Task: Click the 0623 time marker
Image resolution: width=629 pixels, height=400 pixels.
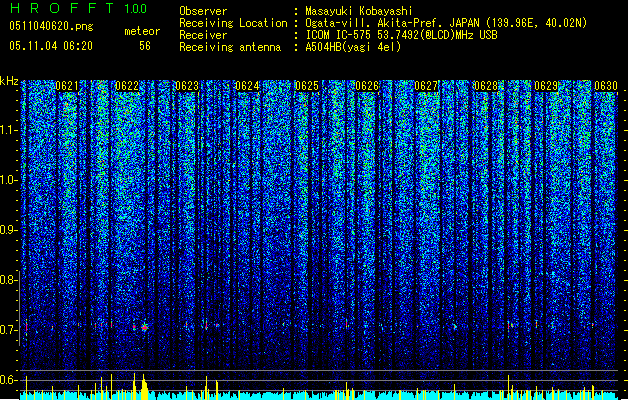Action: click(x=187, y=86)
